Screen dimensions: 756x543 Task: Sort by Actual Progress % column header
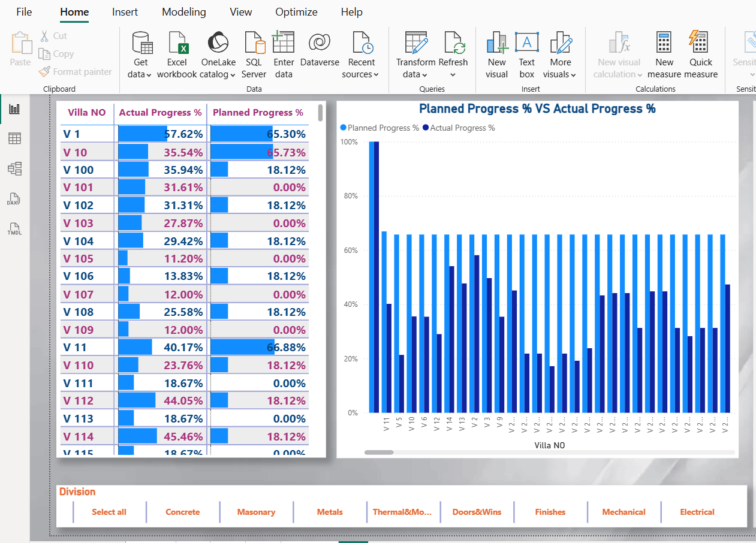[x=160, y=113]
